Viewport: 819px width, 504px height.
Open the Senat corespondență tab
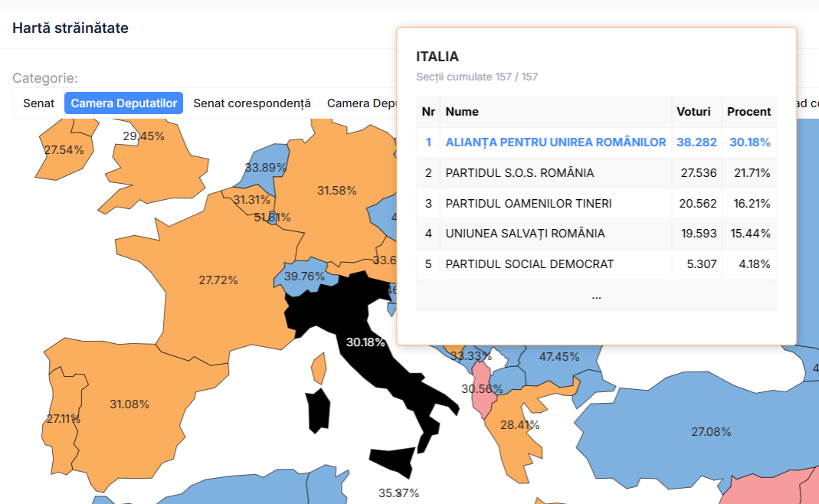(252, 103)
